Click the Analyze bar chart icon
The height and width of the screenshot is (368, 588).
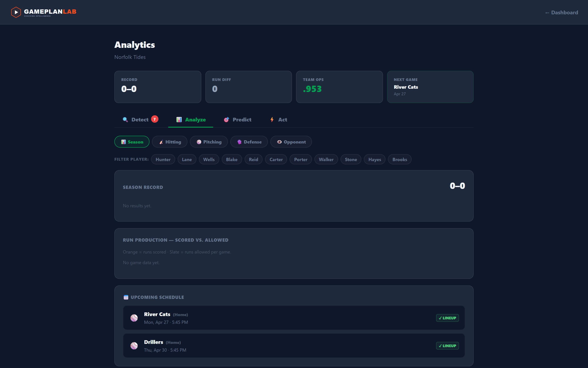click(x=179, y=120)
